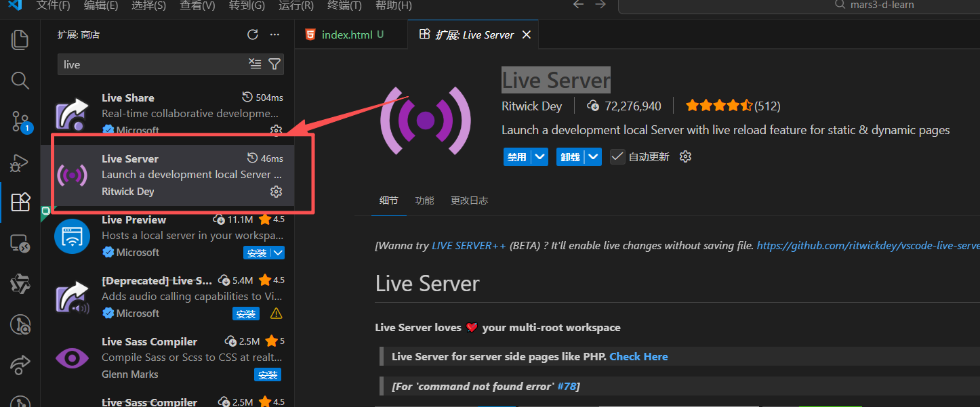Open the LIVE SERVER++ link

(x=469, y=246)
